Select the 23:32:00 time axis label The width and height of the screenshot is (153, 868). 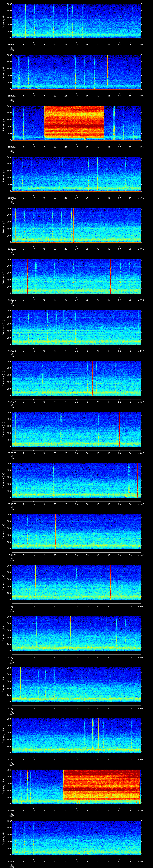[12, 96]
